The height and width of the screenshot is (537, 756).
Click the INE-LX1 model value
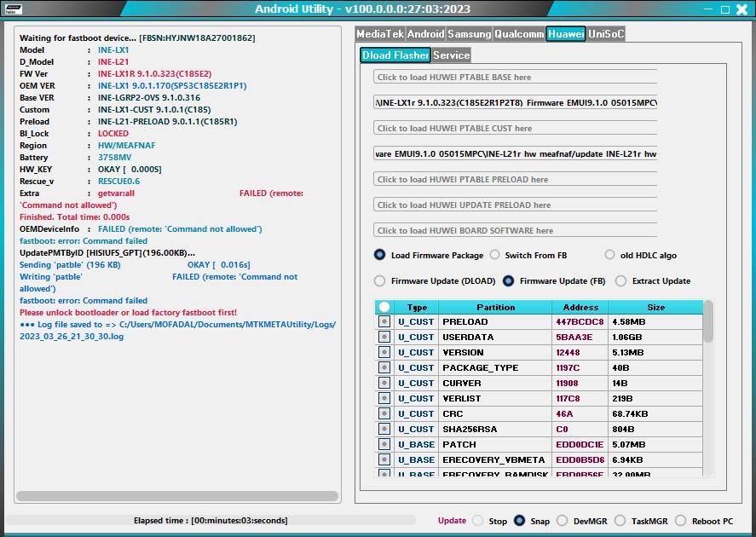[113, 49]
